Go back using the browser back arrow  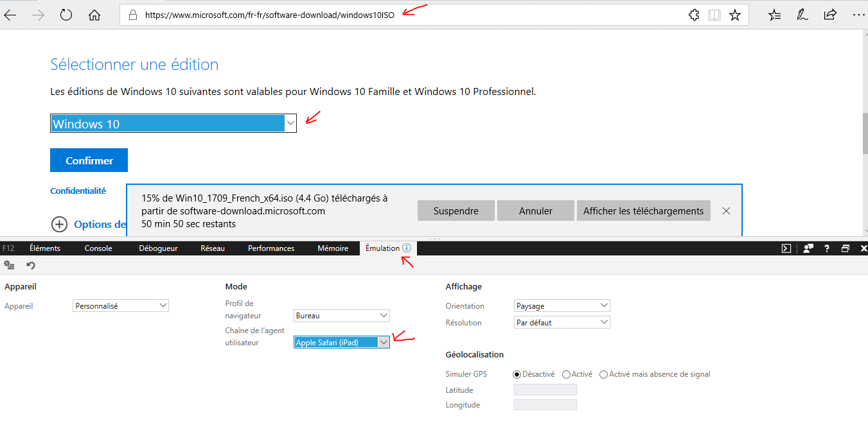[10, 15]
